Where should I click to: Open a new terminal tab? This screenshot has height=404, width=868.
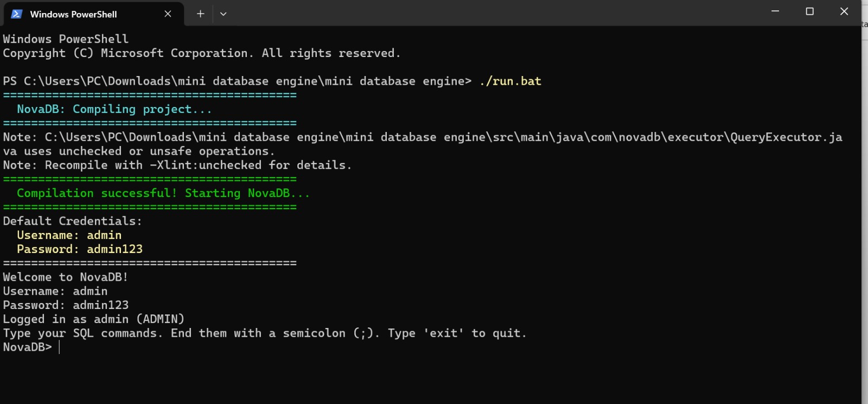(200, 14)
